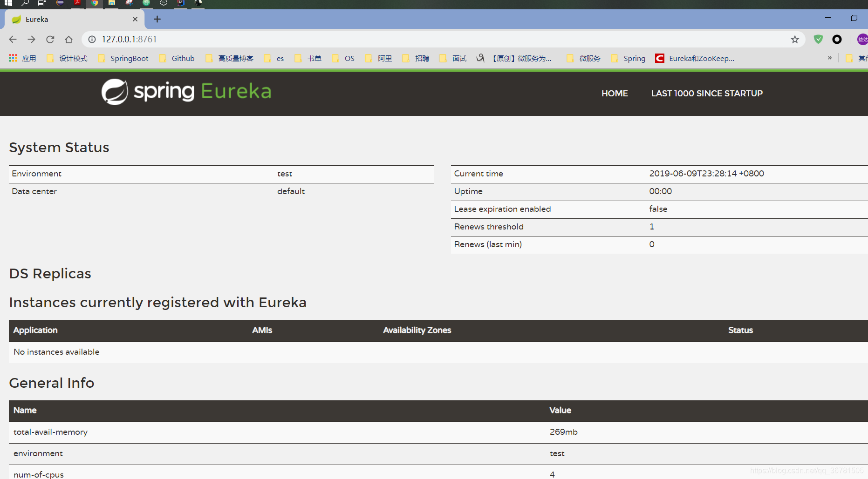Click the spring Eureka logo

click(186, 92)
